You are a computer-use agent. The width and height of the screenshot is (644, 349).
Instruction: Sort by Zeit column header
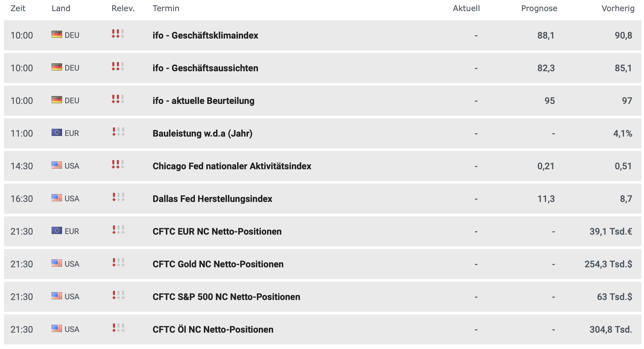pyautogui.click(x=18, y=8)
